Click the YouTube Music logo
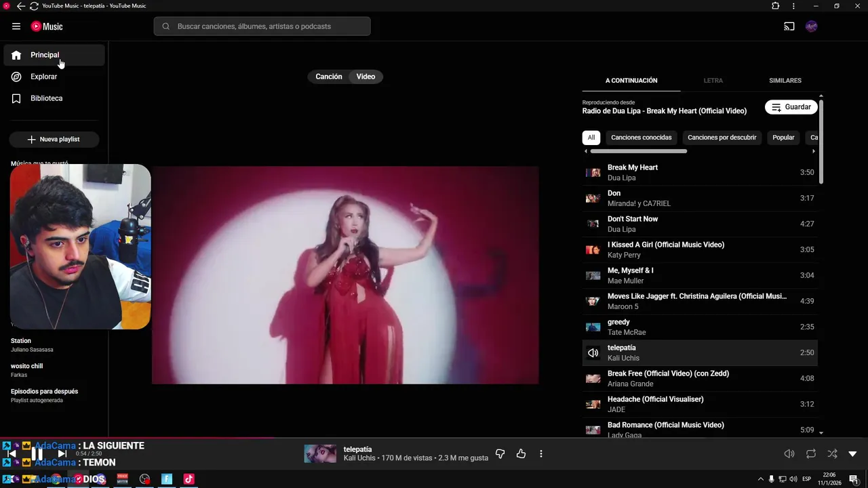 point(47,26)
